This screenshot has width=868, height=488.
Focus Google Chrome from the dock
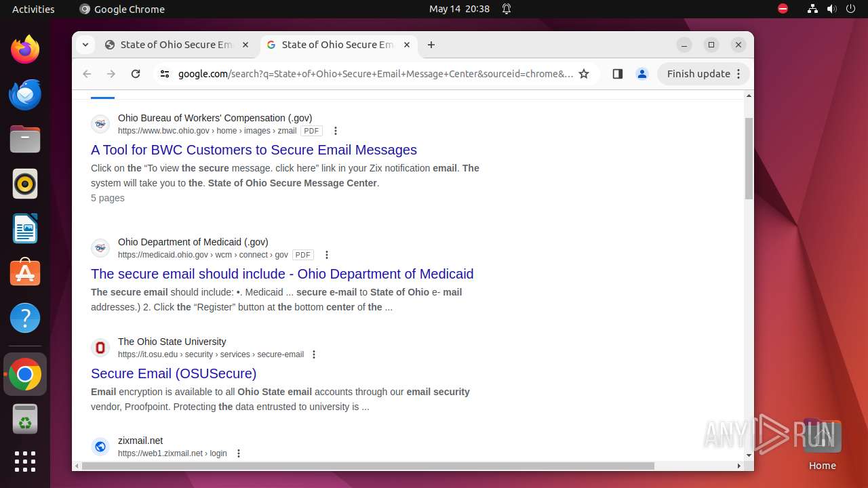tap(25, 374)
